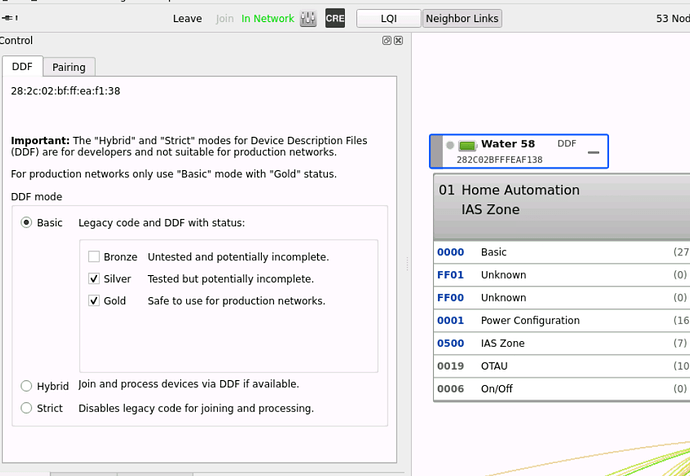Collapse the Water 58 node with the minus button
Image resolution: width=690 pixels, height=476 pixels.
[593, 152]
